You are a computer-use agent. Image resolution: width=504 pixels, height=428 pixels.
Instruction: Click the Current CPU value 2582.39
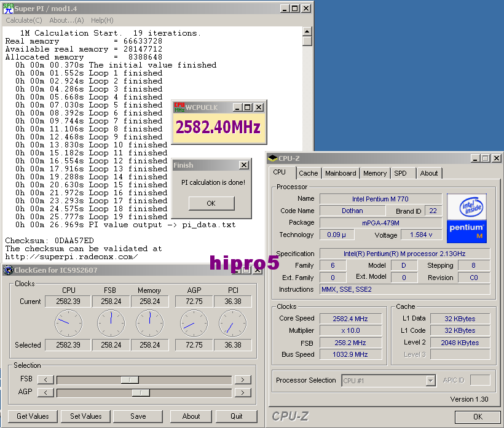point(68,302)
